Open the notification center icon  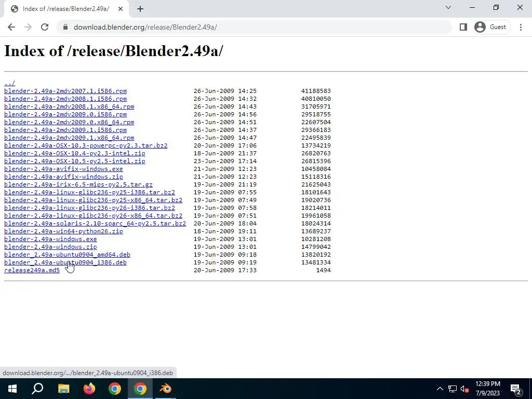point(516,389)
